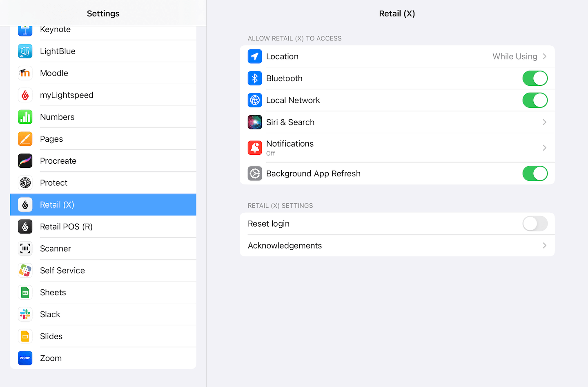This screenshot has width=588, height=387.
Task: Open Numbers app settings
Action: pos(103,117)
